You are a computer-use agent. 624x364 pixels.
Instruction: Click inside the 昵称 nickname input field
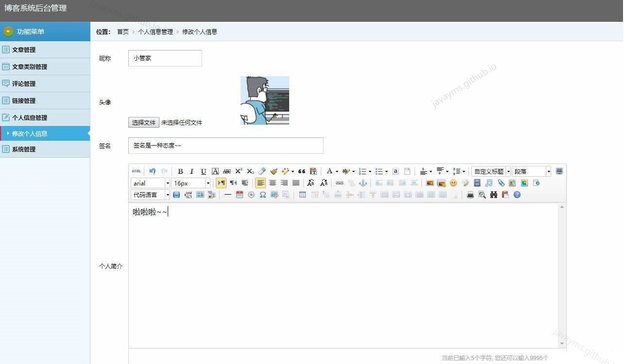click(165, 58)
